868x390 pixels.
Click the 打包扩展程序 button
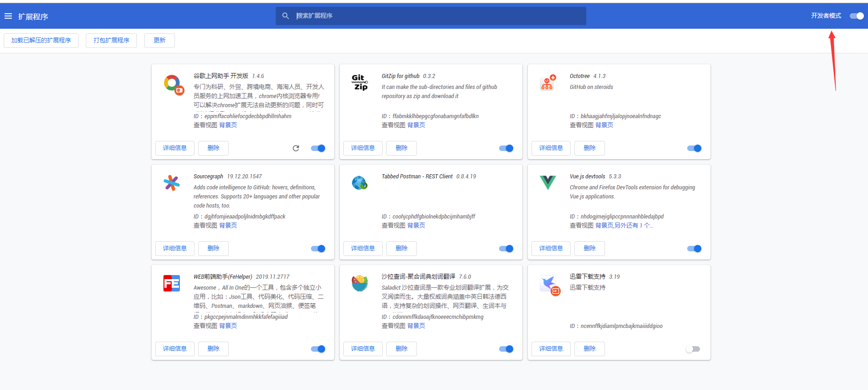[x=111, y=41]
